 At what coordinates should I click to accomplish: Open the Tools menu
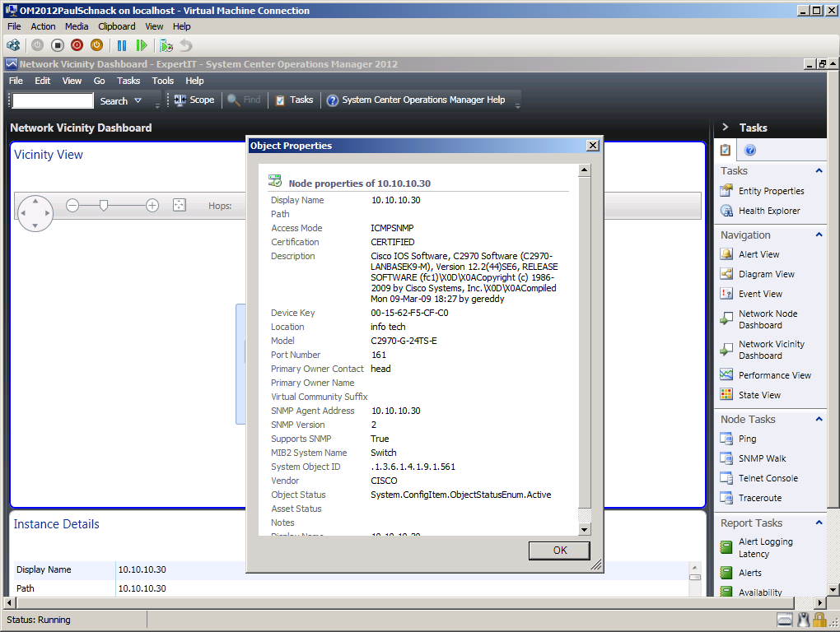tap(162, 81)
